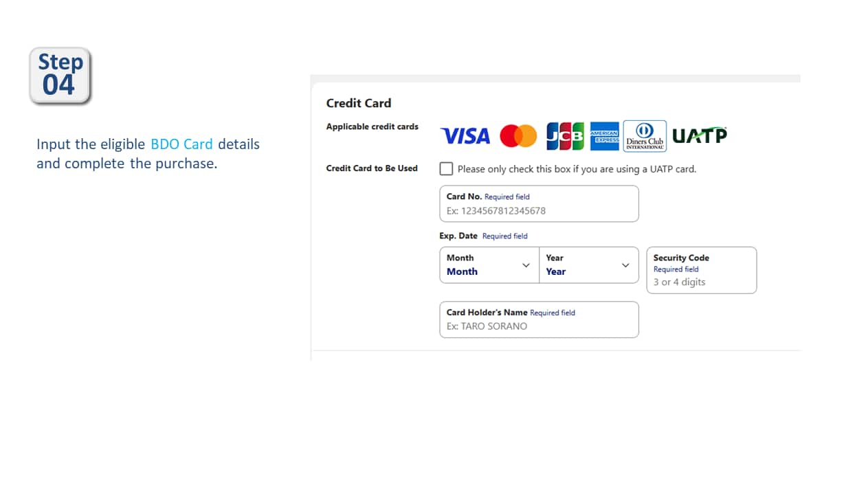Click the Credit Card section heading
This screenshot has width=868, height=481.
click(359, 103)
